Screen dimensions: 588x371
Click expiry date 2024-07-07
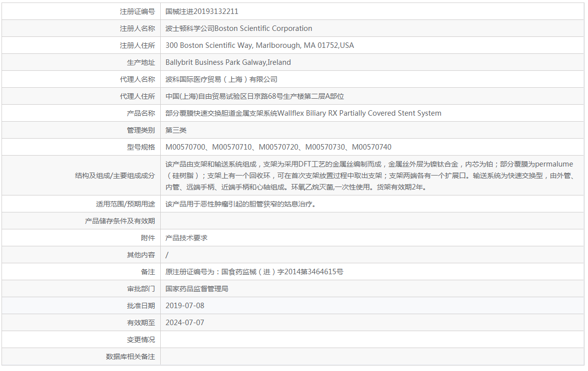[x=185, y=323]
